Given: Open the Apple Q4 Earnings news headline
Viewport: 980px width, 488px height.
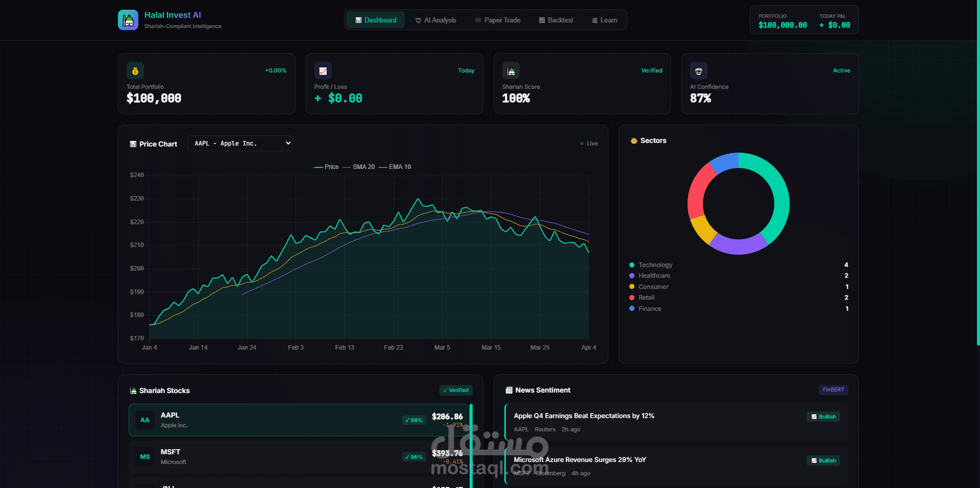Looking at the screenshot, I should point(584,416).
